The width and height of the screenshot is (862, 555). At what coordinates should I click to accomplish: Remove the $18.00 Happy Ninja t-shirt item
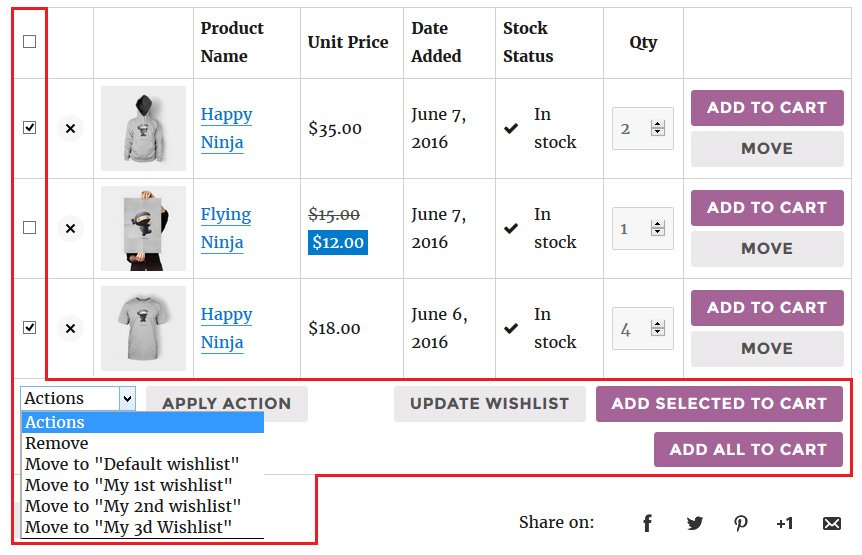pos(70,329)
